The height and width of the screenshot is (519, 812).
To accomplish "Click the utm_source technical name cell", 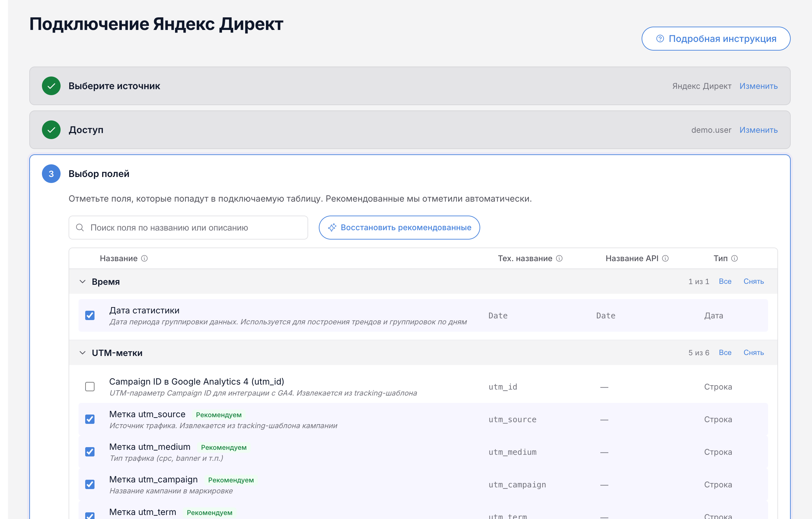I will 512,420.
